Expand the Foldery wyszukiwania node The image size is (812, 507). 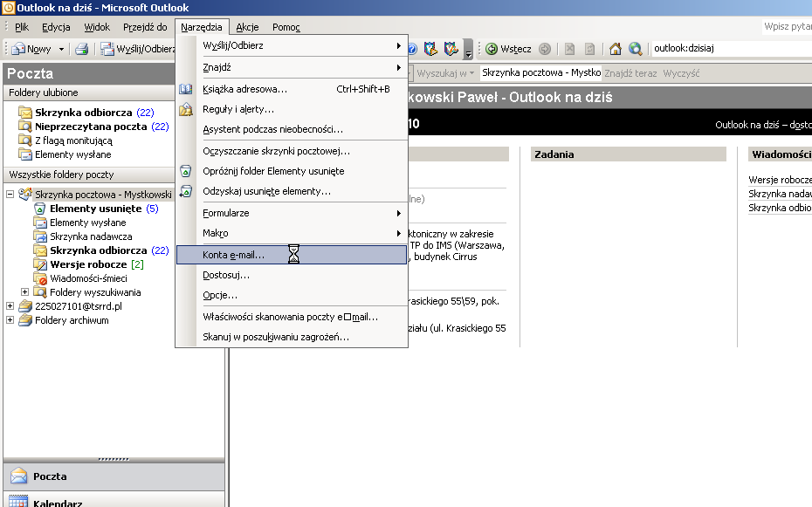24,292
